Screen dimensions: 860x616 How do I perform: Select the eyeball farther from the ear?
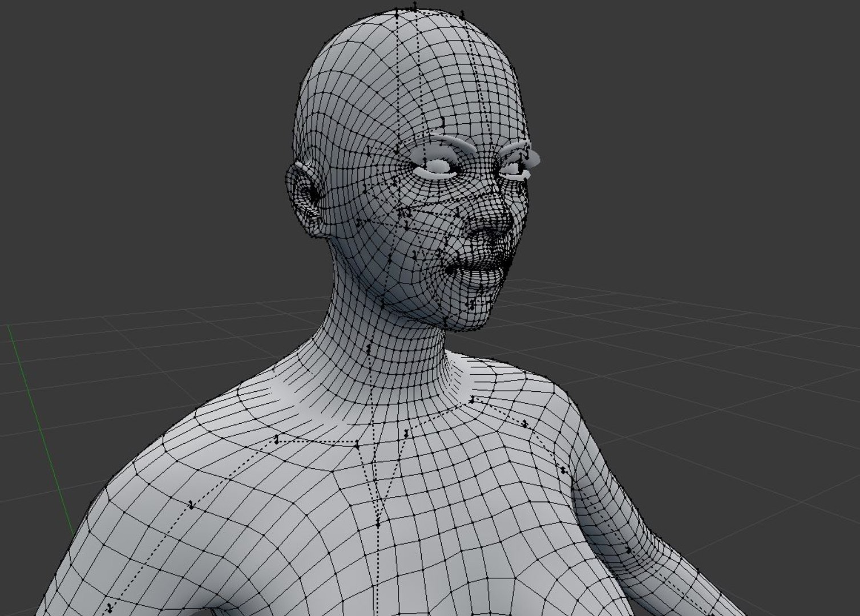click(514, 168)
